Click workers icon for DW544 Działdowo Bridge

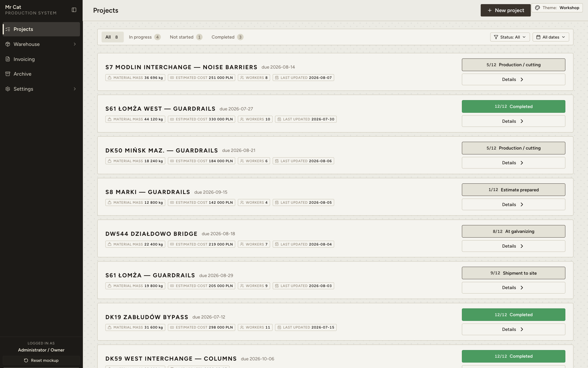(x=242, y=244)
